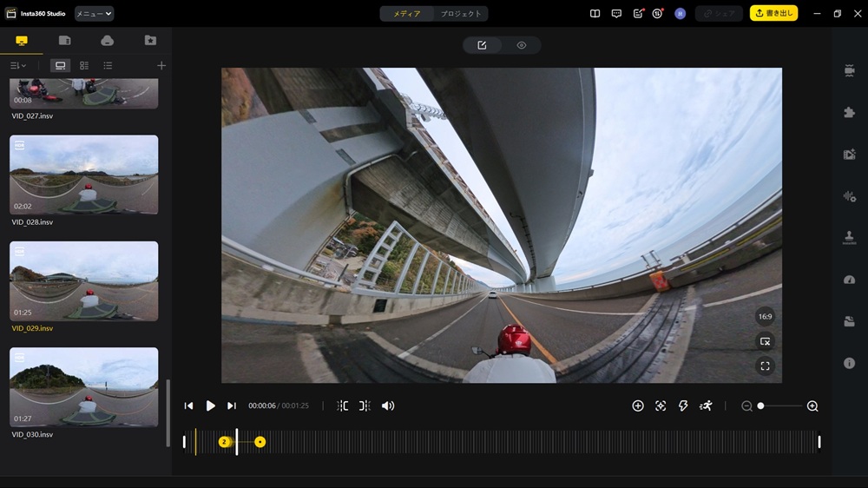The image size is (868, 488).
Task: Select the VID_029.insv thumbnail
Action: tap(83, 280)
